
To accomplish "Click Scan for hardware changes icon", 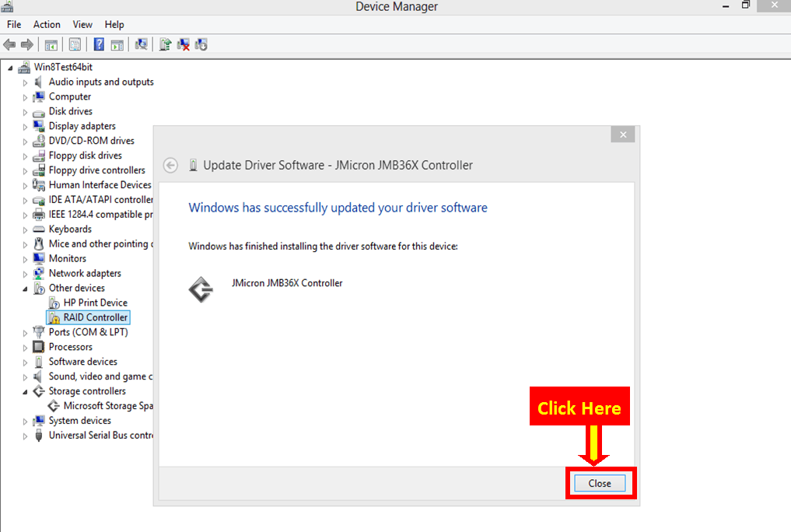I will coord(141,44).
